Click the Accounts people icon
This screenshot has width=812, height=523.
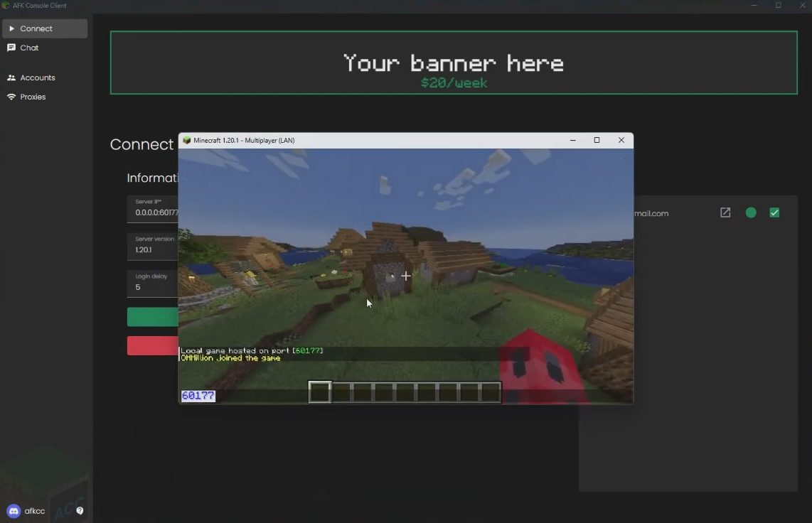[x=11, y=77]
